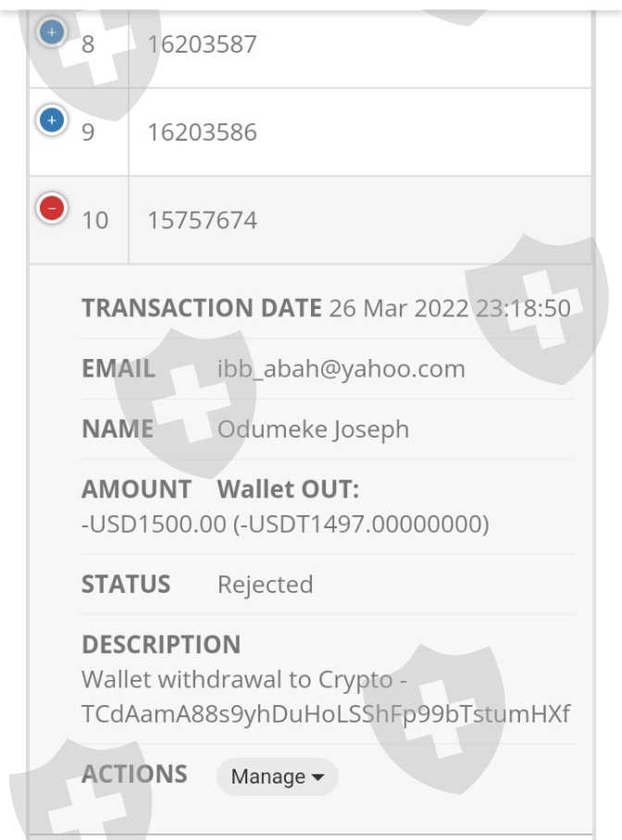Click the Wallet OUT: text
This screenshot has width=622, height=840.
click(x=288, y=489)
